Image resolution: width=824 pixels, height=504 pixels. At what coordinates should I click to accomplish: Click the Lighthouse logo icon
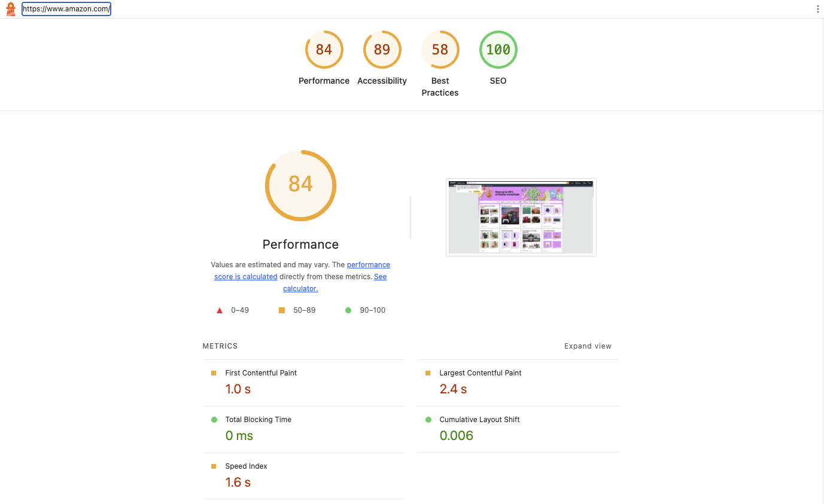coord(11,9)
